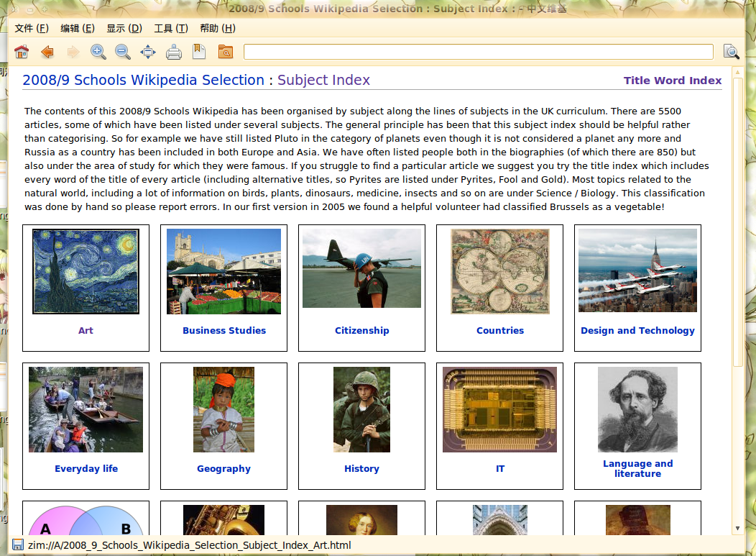Click the Venn diagram A and B thumbnail
Viewport: 756px width, 556px height.
[86, 520]
